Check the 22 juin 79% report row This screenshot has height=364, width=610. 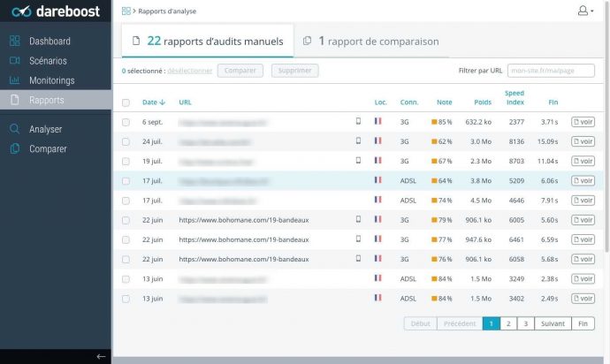coord(126,221)
